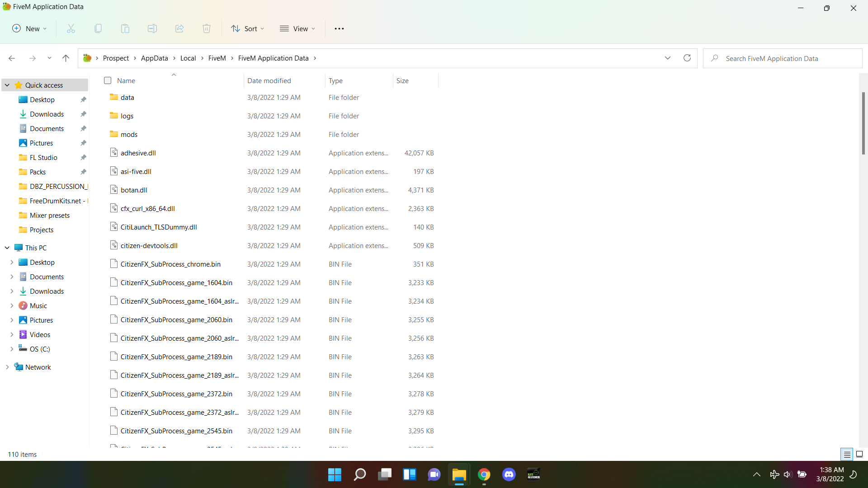
Task: Open Projects folder in Quick access
Action: pyautogui.click(x=42, y=230)
